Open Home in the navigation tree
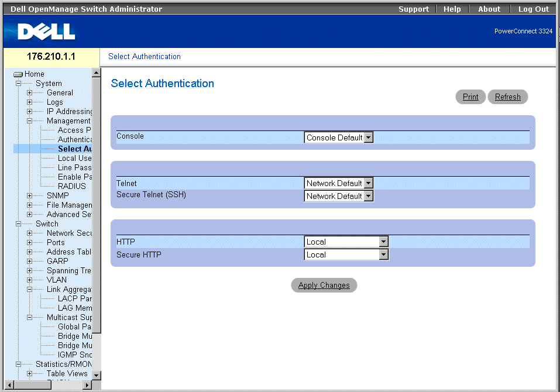Screen dimensions: 560x392 [x=35, y=74]
